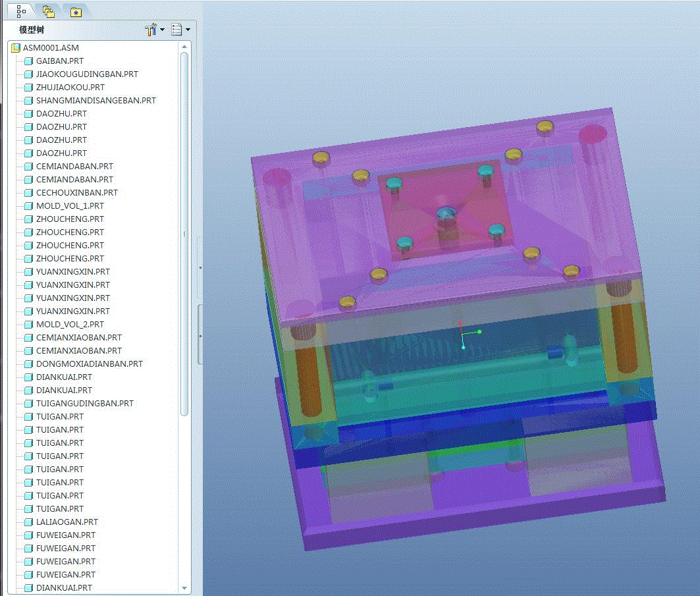
Task: Click the GAIBAN.PRT part icon
Action: point(28,61)
